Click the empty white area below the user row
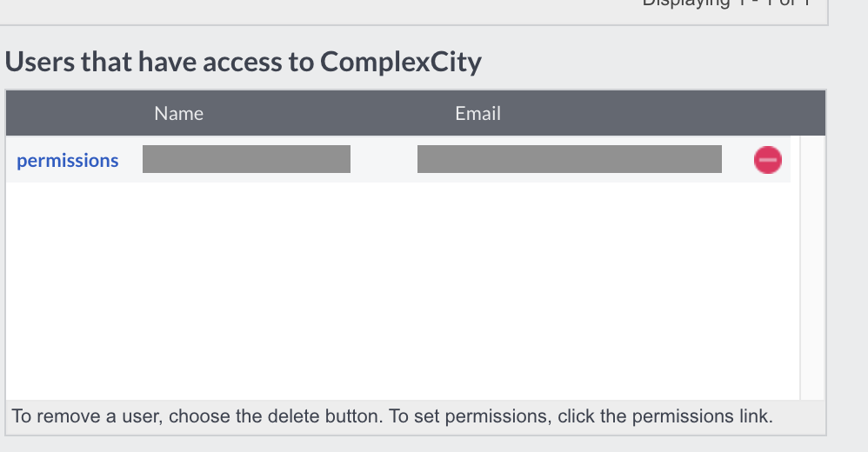The height and width of the screenshot is (452, 868). (x=400, y=287)
